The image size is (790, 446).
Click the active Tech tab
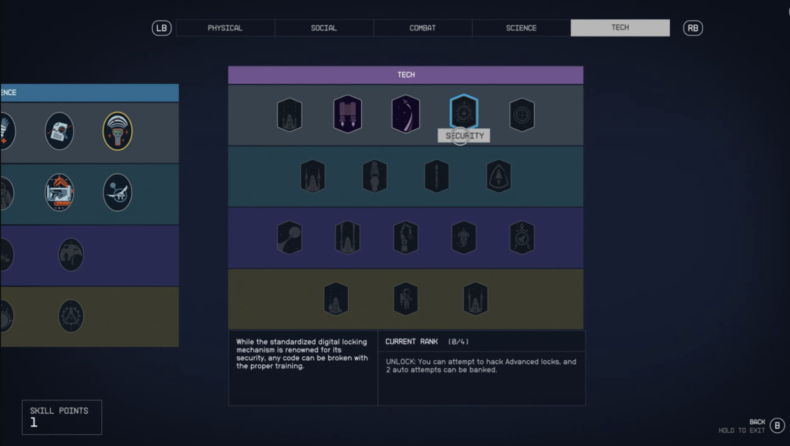click(x=620, y=28)
